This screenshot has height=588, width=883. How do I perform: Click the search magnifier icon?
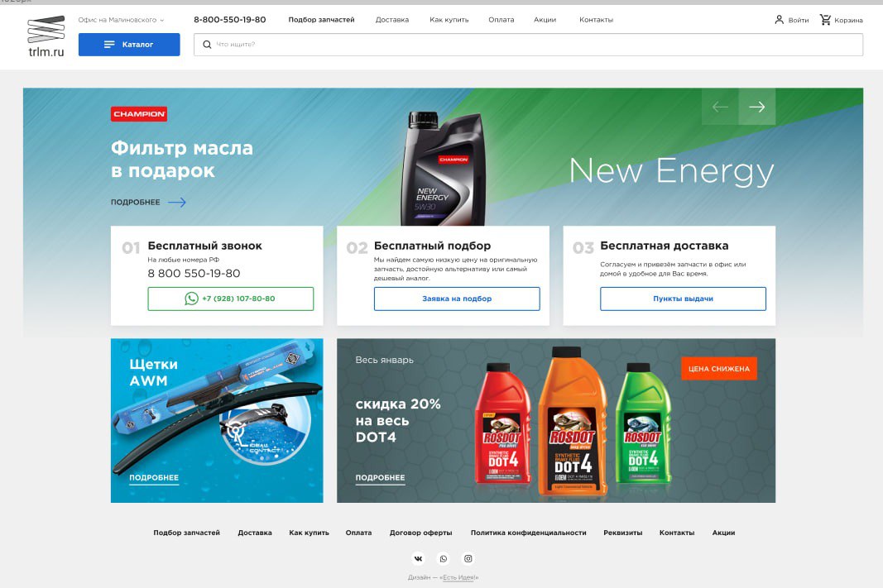[207, 45]
